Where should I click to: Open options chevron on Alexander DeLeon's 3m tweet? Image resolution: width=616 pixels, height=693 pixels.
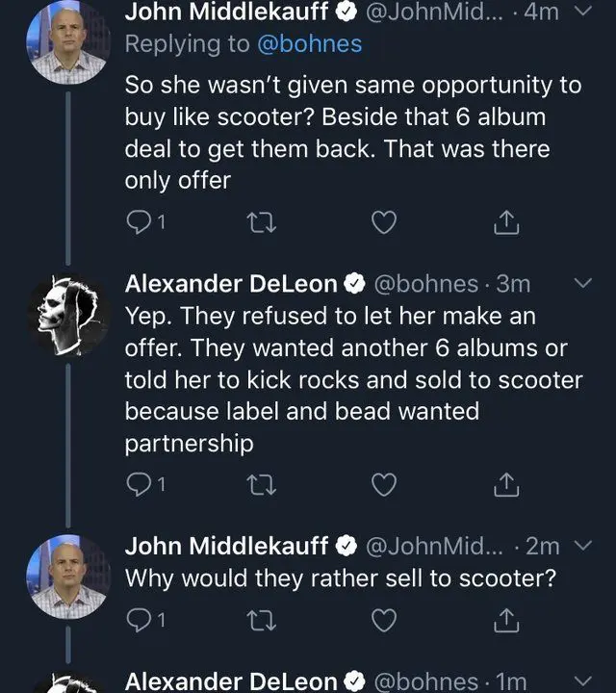582,284
